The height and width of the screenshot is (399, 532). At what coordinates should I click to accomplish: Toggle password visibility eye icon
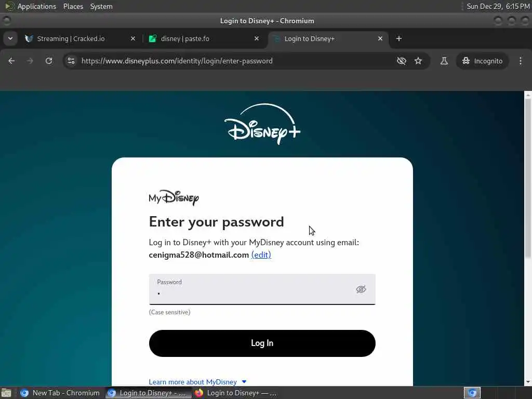361,289
